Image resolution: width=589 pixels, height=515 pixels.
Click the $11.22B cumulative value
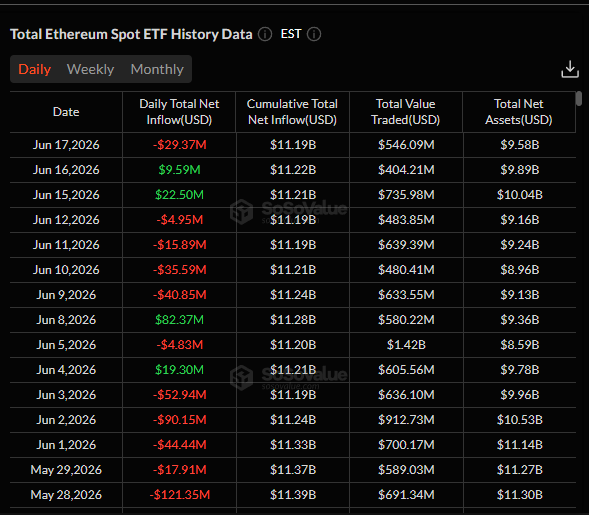click(x=293, y=170)
